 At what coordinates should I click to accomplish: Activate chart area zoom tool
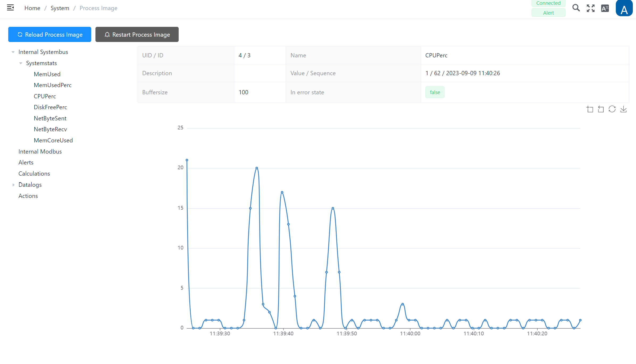point(590,109)
